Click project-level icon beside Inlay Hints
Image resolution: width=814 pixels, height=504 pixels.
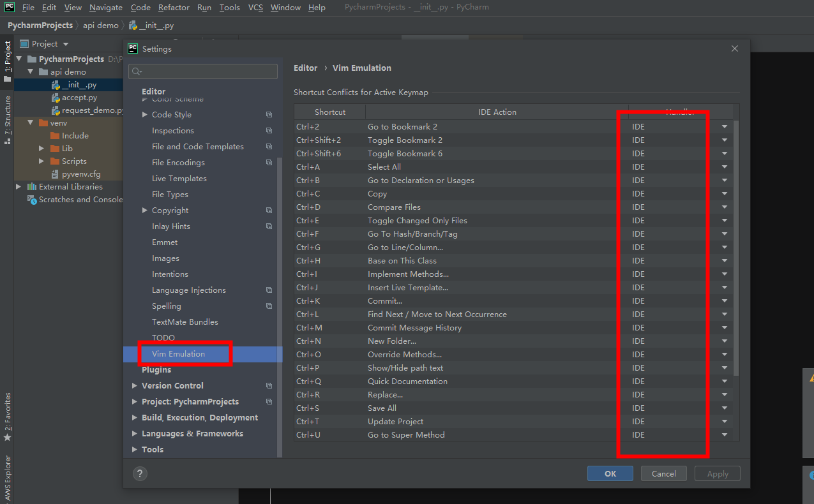point(269,226)
